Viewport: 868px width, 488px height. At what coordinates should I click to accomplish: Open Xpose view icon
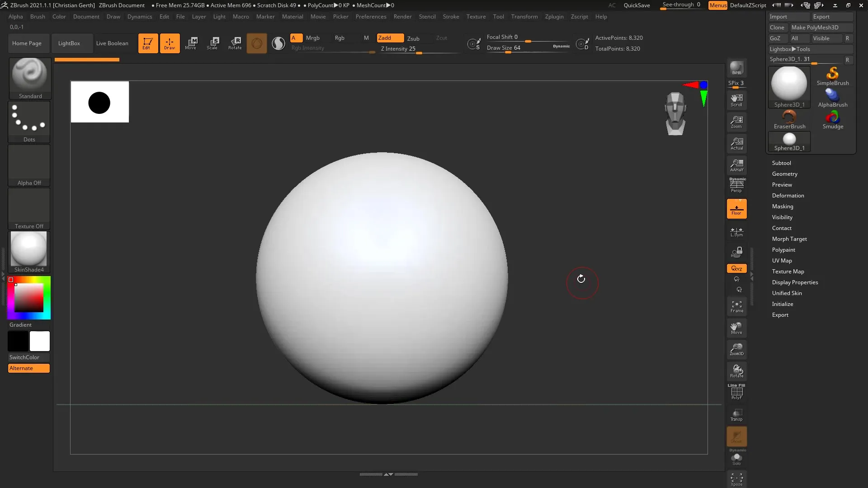736,479
